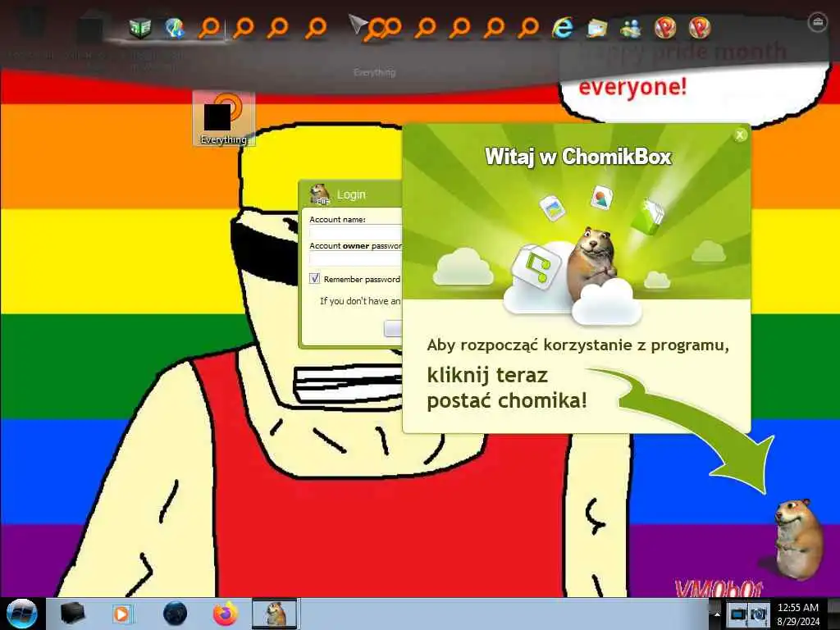Open the globe network icon in the top dock
Screen dimensions: 840x630
(x=174, y=27)
